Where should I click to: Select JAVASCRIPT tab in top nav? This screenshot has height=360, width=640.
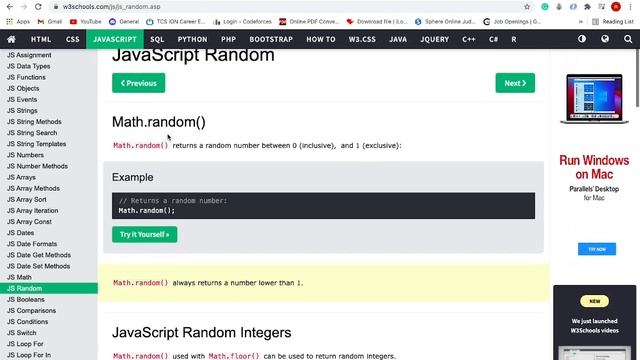tap(115, 39)
